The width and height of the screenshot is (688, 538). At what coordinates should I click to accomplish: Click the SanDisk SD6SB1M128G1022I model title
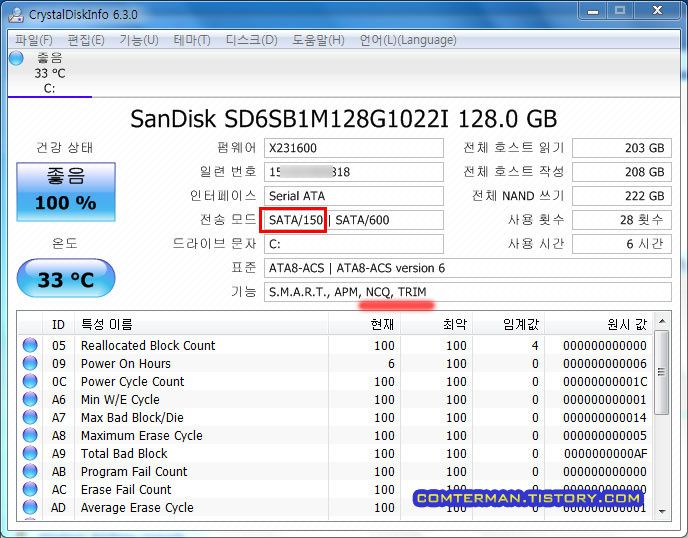(x=344, y=119)
